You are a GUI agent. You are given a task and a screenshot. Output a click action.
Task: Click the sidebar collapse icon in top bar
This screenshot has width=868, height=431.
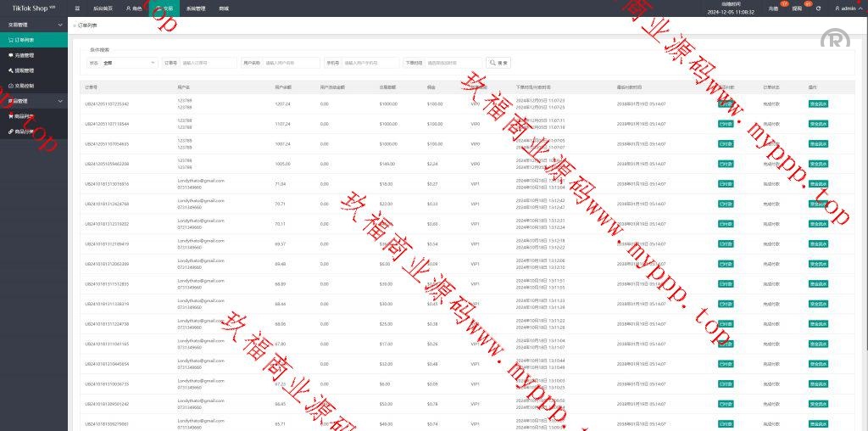coord(77,8)
